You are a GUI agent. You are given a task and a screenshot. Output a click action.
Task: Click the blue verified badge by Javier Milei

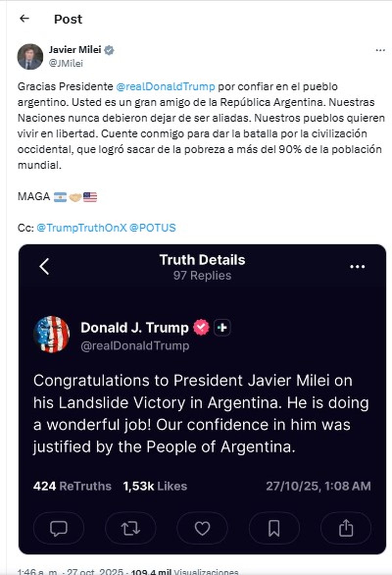tap(109, 50)
